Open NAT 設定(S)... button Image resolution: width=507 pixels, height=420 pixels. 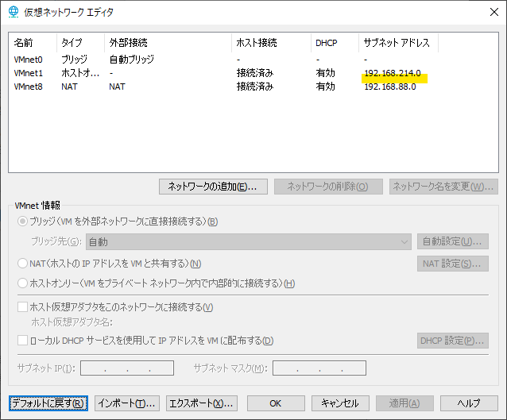pos(453,264)
